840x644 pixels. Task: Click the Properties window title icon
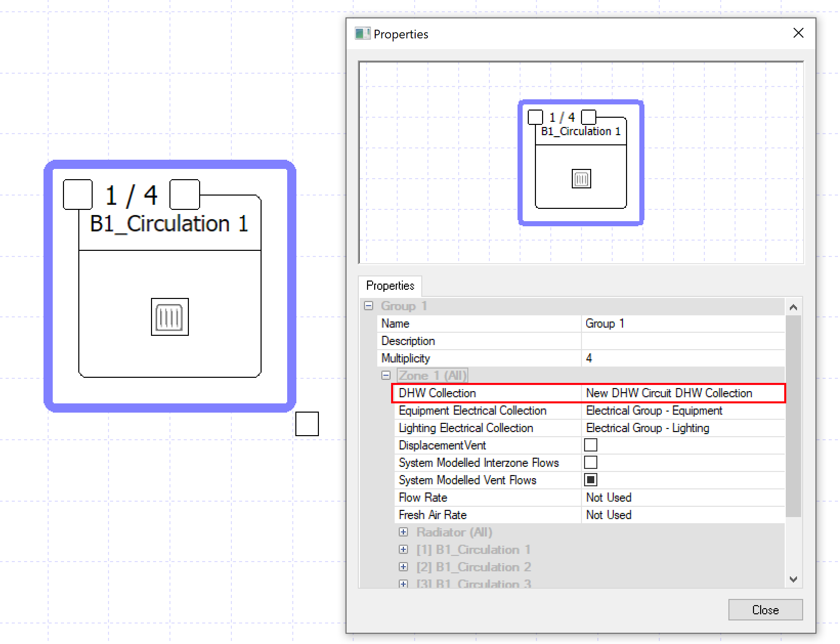pyautogui.click(x=362, y=34)
